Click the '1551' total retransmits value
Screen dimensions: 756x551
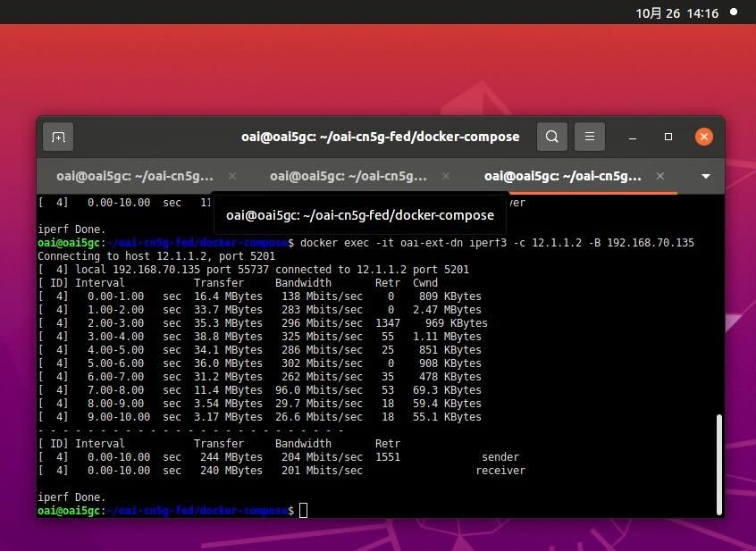click(x=388, y=457)
